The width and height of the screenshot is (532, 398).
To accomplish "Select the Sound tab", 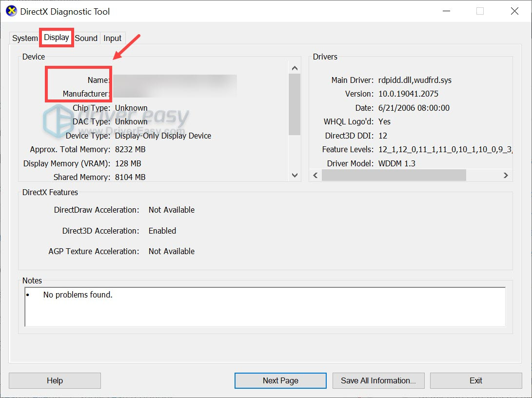I will [86, 38].
